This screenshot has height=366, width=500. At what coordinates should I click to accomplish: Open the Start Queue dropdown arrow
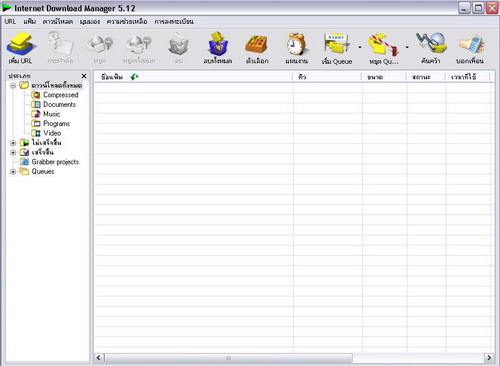(x=360, y=47)
